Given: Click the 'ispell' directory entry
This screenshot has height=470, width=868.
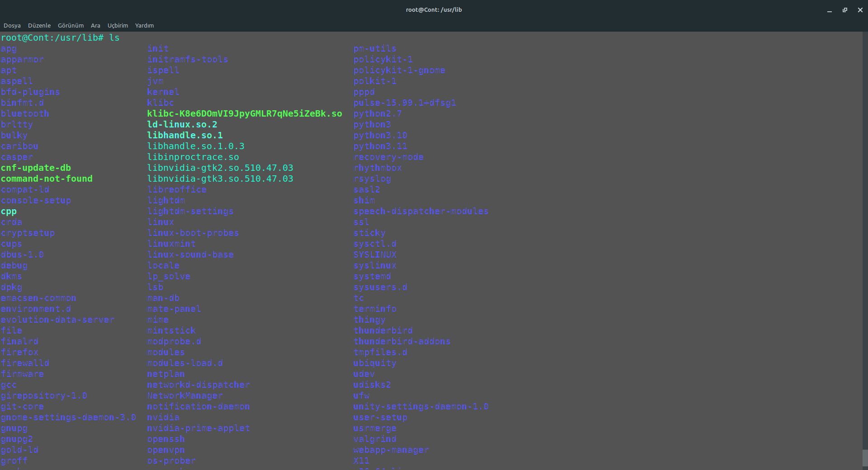Looking at the screenshot, I should 163,70.
